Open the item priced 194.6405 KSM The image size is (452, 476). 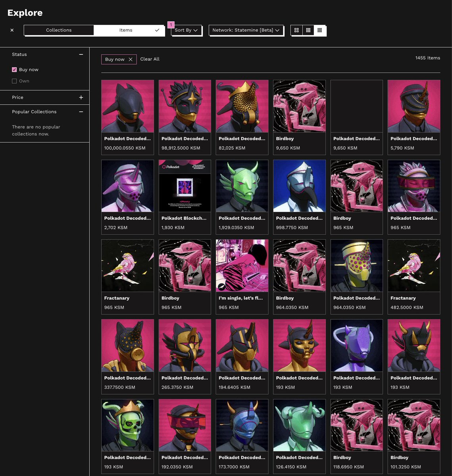click(x=242, y=357)
